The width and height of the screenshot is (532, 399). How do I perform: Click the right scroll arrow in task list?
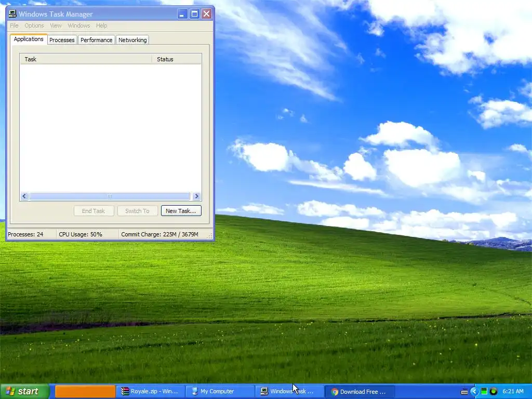[x=196, y=196]
